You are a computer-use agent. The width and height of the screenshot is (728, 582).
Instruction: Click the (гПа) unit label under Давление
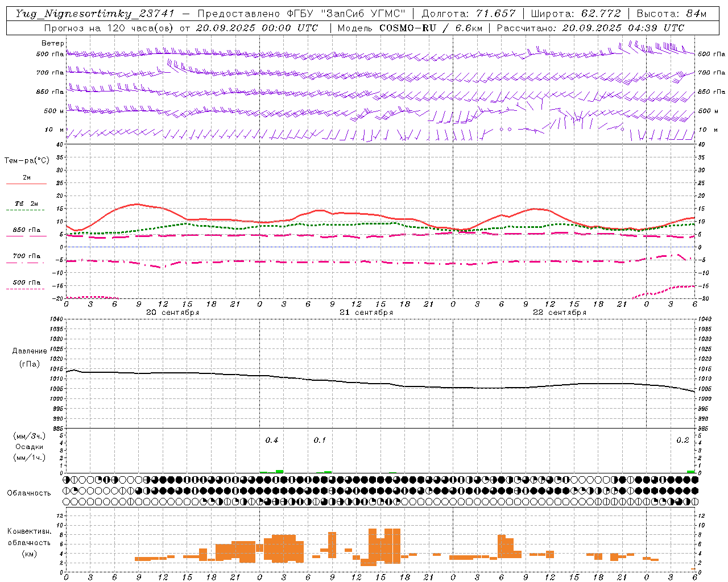coord(28,364)
